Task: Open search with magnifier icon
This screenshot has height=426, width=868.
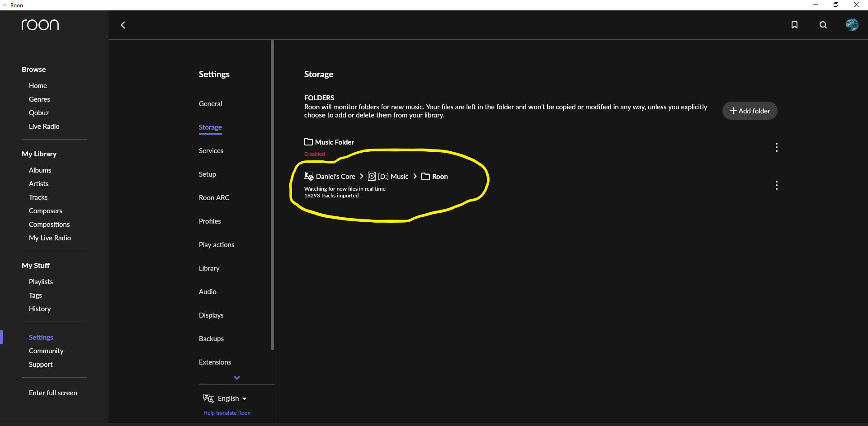Action: pyautogui.click(x=823, y=25)
